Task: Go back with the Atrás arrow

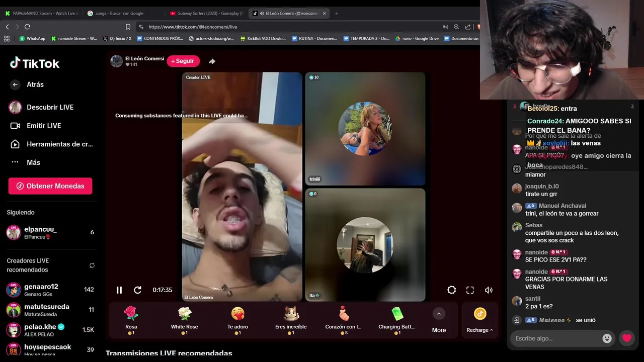Action: pos(15,84)
